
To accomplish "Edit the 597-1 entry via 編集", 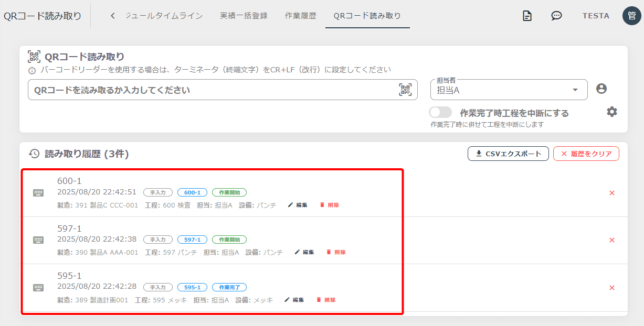I will (x=304, y=252).
